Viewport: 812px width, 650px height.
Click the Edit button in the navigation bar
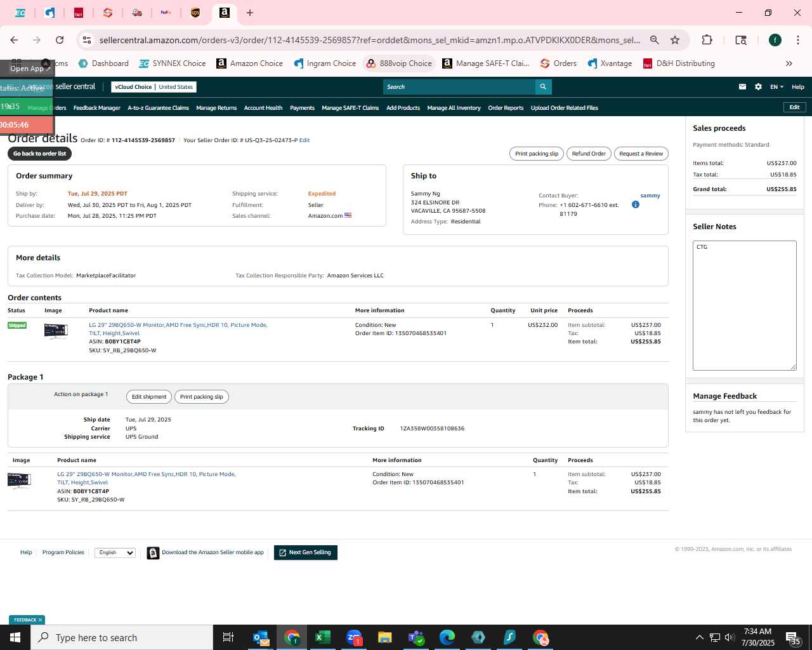(x=794, y=107)
